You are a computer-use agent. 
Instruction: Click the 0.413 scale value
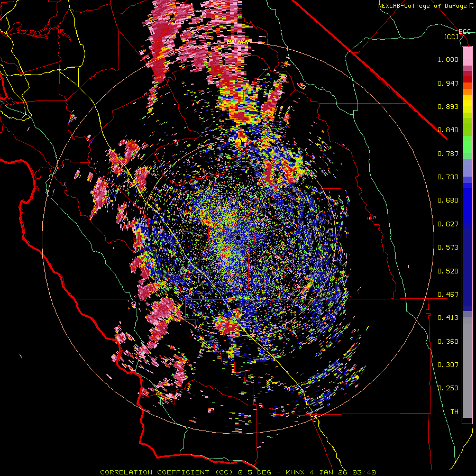tap(448, 318)
